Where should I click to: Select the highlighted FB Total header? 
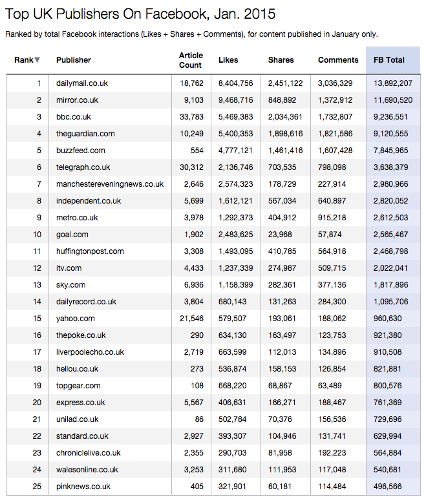389,60
